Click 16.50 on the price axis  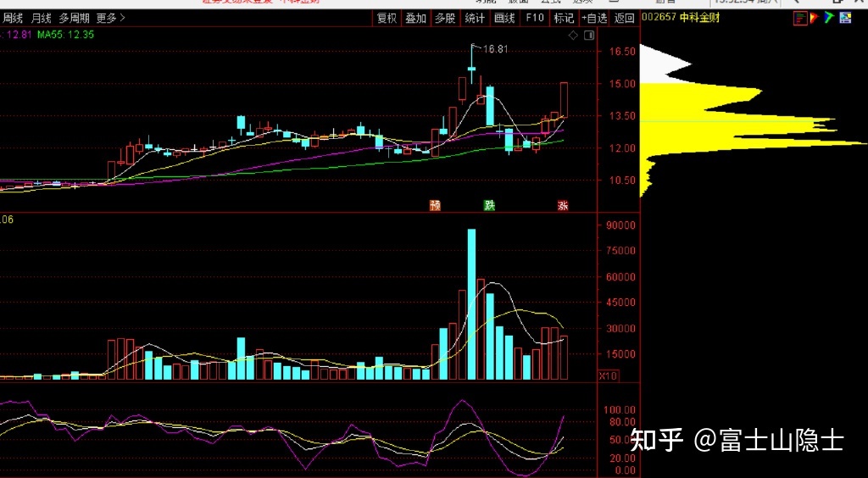coord(622,52)
